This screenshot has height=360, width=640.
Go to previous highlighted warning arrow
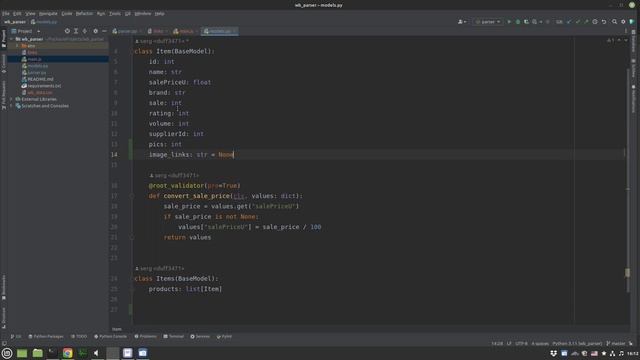pos(619,40)
